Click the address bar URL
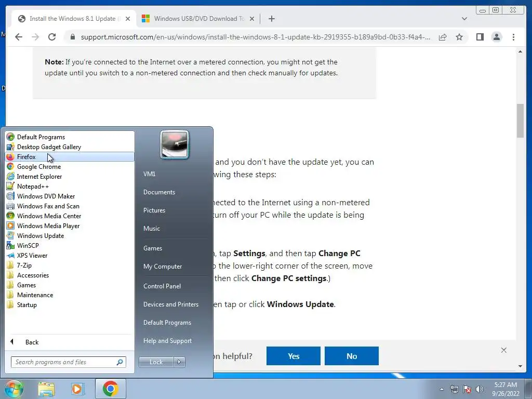532x399 pixels. pyautogui.click(x=255, y=37)
